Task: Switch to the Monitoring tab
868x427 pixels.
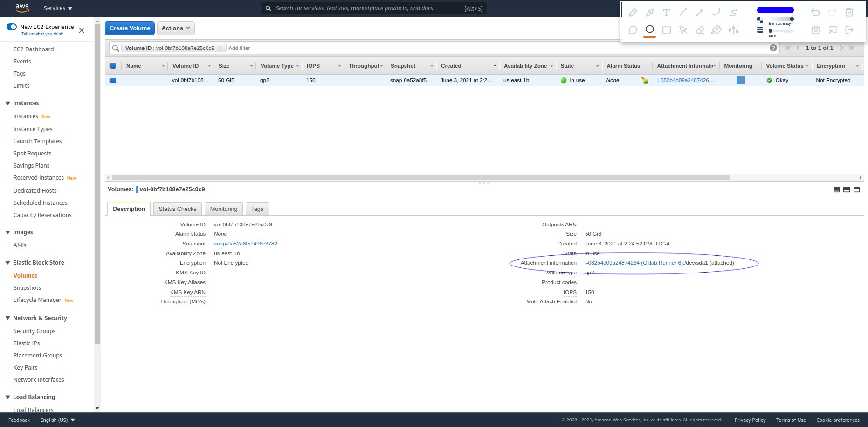Action: [x=224, y=209]
